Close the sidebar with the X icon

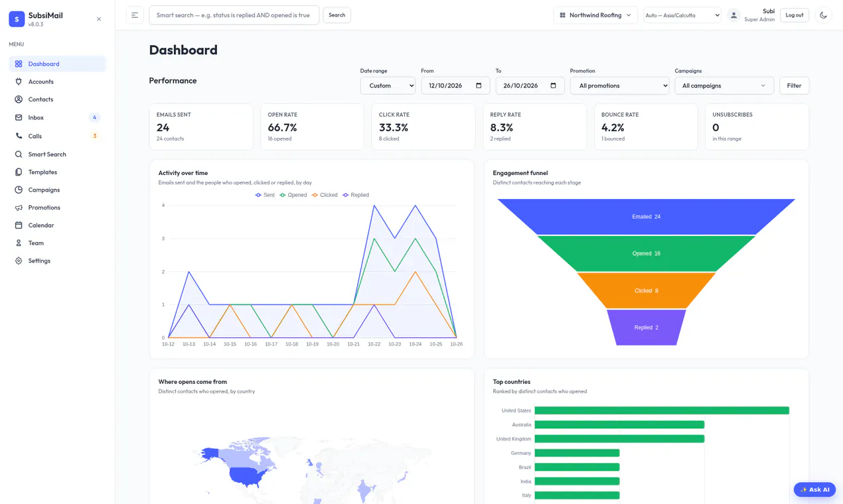click(x=99, y=19)
